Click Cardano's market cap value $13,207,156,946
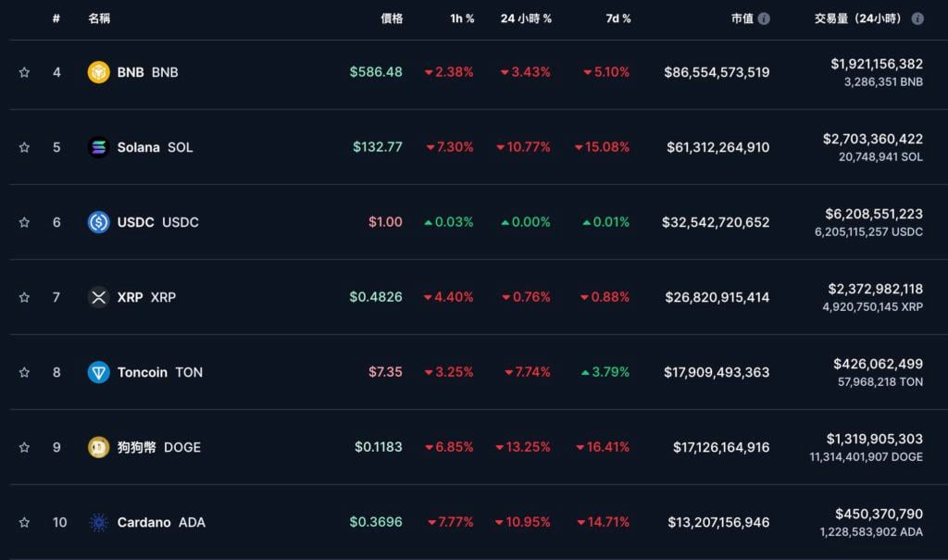 (718, 522)
